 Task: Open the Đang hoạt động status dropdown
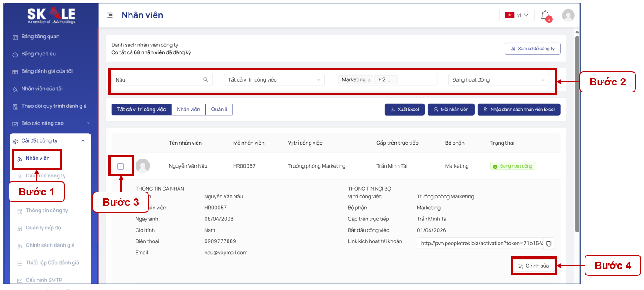[x=499, y=80]
